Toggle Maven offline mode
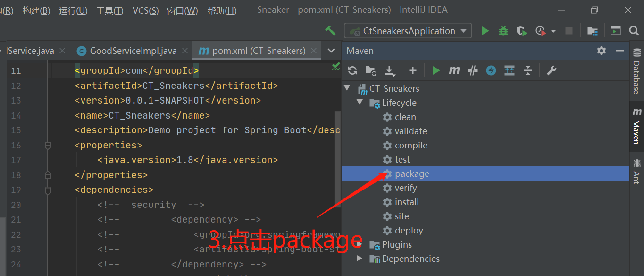 [x=473, y=70]
